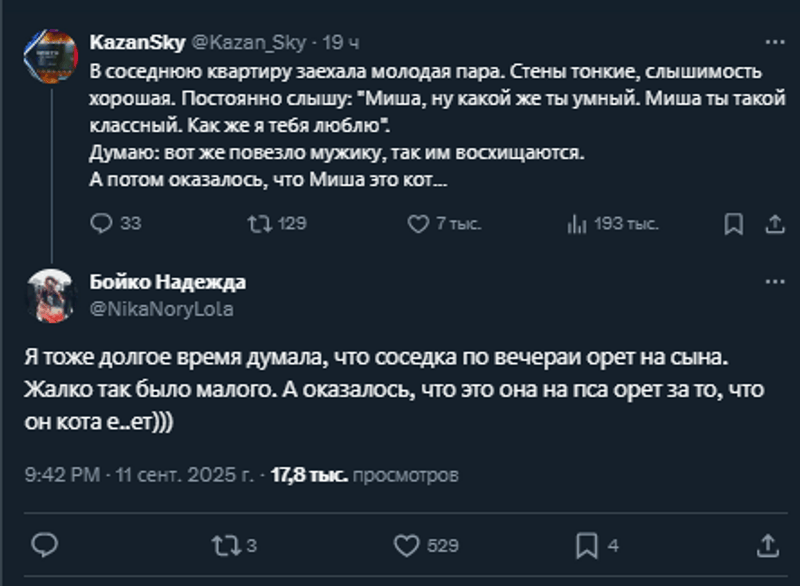
Task: Reply to Бойко Надежда's post
Action: [x=45, y=545]
